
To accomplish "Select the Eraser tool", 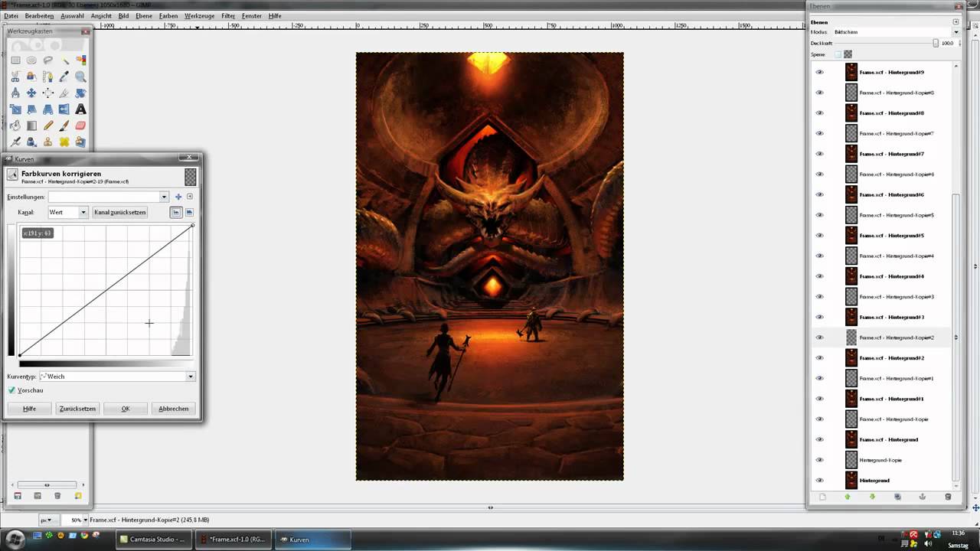I will point(80,126).
